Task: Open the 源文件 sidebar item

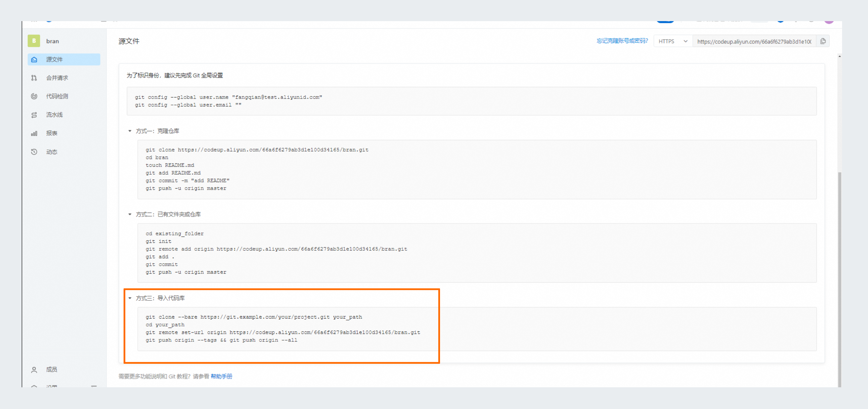Action: (x=64, y=59)
